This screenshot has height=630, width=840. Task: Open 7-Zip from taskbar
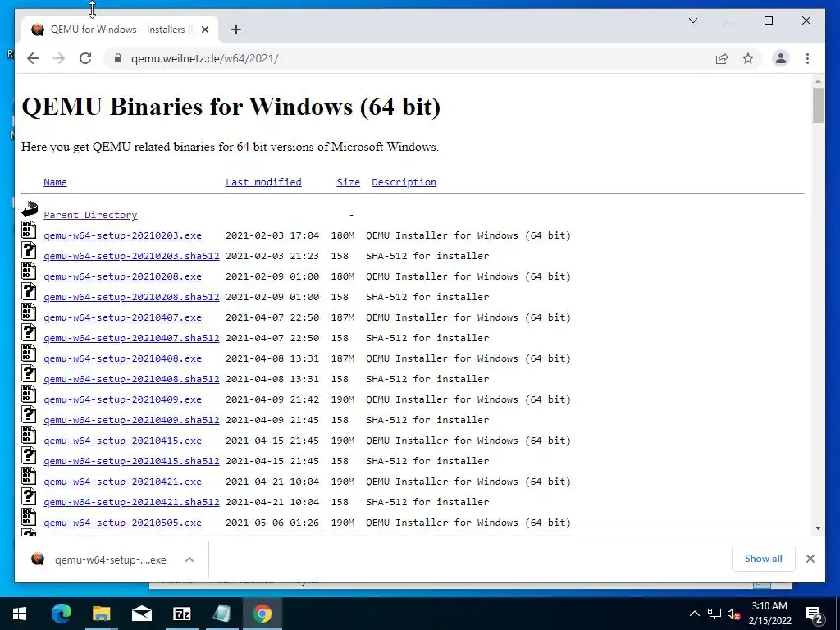coord(181,614)
